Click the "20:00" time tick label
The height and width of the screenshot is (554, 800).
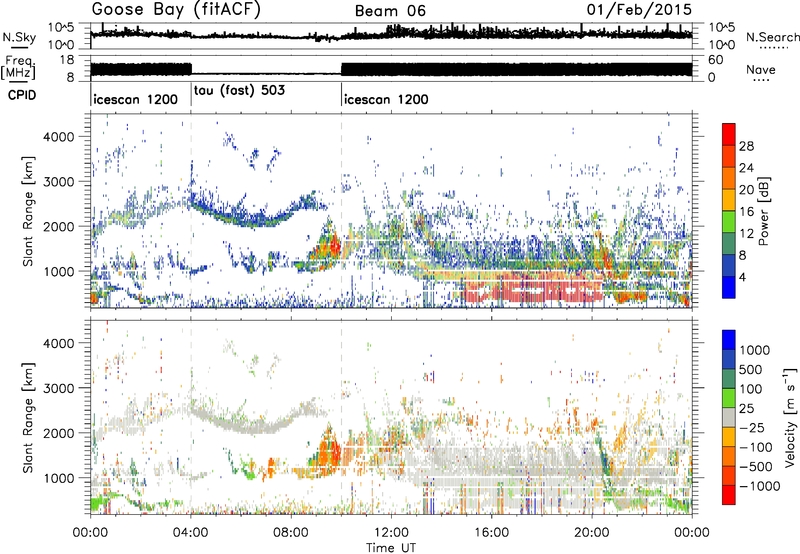pyautogui.click(x=591, y=533)
